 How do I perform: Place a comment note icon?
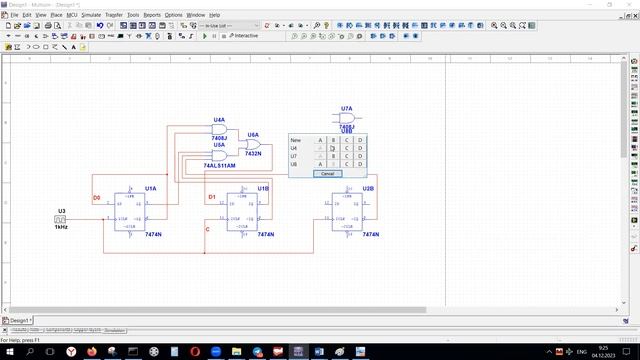(83, 47)
